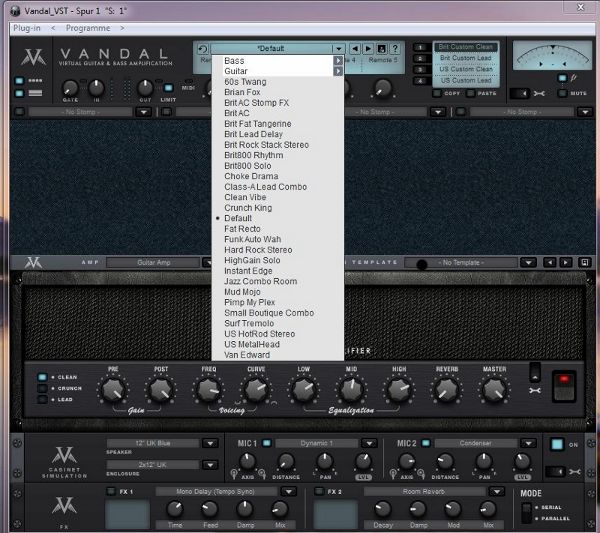The width and height of the screenshot is (600, 533).
Task: Select scene slot 2 button
Action: tap(420, 59)
